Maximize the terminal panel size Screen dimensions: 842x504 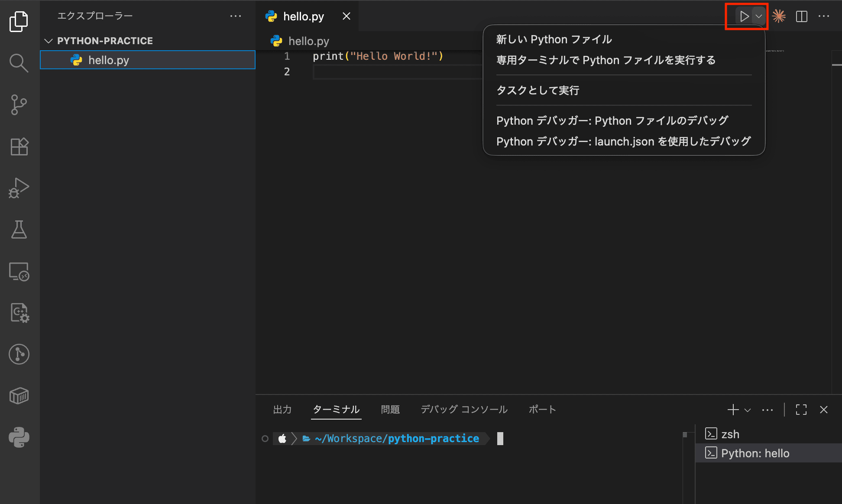click(801, 410)
